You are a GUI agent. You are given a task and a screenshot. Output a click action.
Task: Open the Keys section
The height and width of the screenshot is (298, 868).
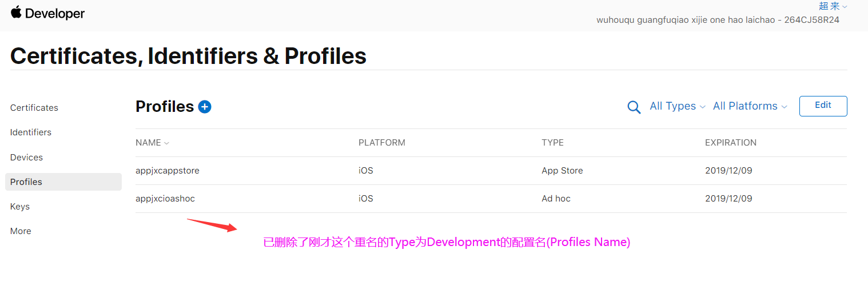(x=20, y=207)
